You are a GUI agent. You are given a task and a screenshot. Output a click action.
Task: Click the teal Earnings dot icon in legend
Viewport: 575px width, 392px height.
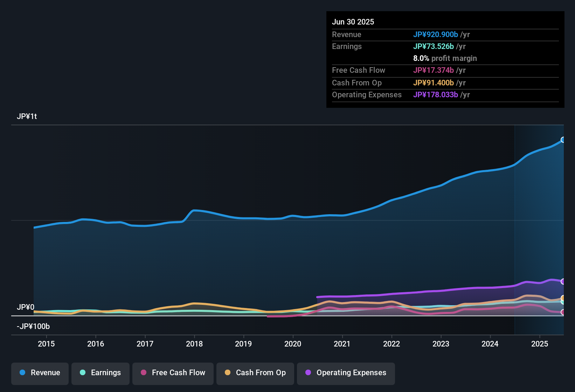coord(83,373)
